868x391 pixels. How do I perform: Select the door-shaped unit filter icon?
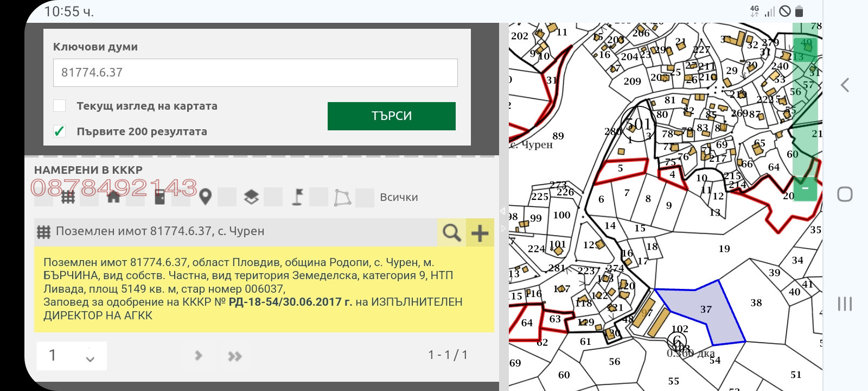click(159, 197)
